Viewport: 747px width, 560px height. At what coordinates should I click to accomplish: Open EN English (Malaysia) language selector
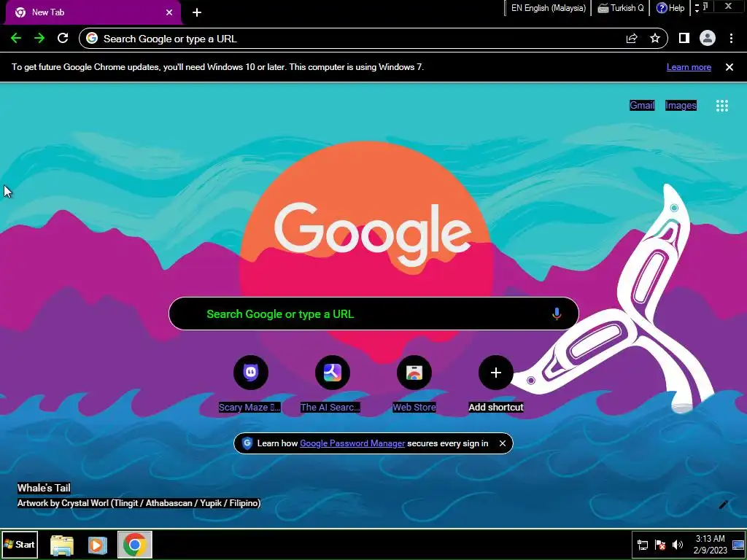[x=549, y=8]
